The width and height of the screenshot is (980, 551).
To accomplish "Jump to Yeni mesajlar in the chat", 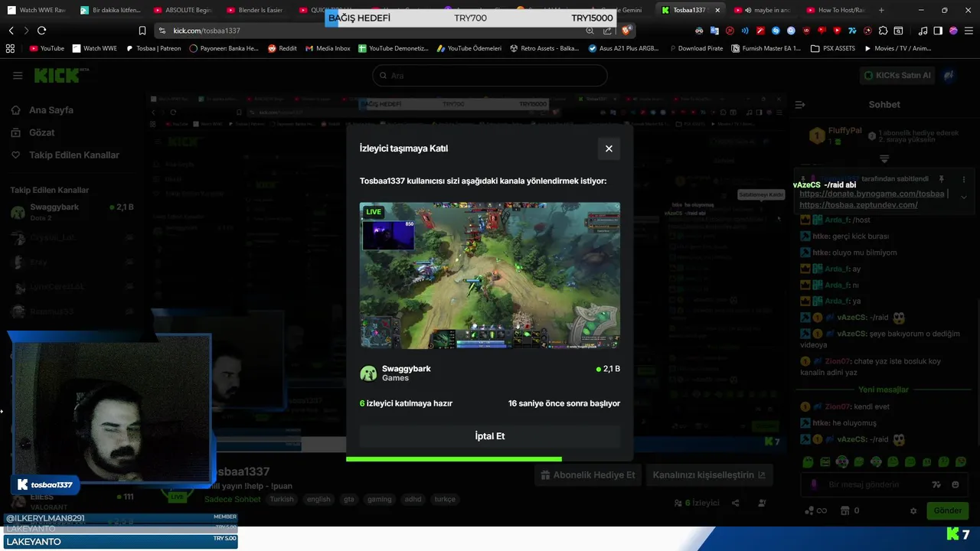I will point(884,390).
